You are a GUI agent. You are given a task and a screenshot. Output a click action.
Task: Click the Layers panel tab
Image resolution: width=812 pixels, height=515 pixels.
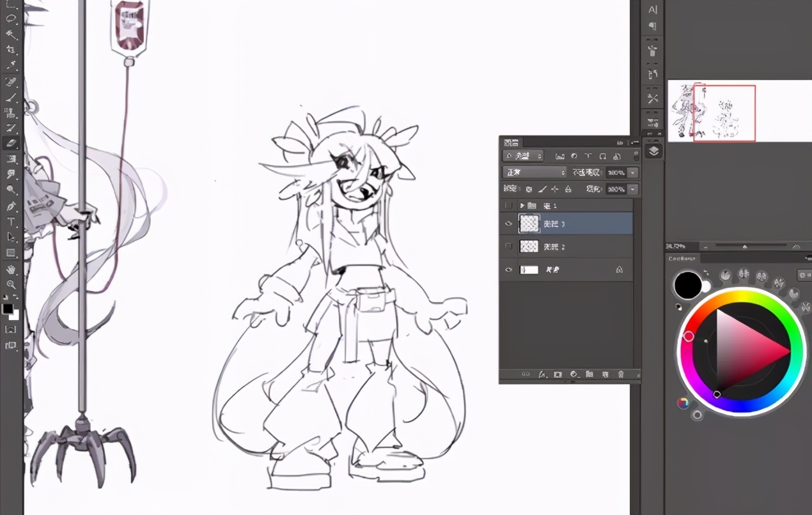pos(511,142)
